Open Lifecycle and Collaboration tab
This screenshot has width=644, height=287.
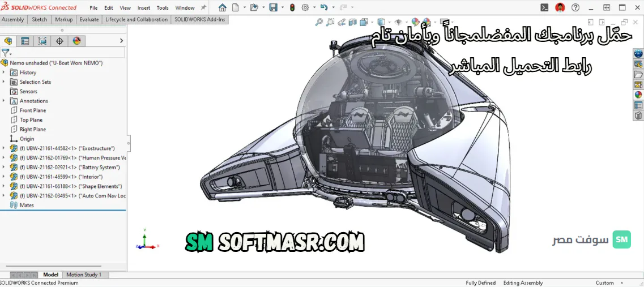137,19
